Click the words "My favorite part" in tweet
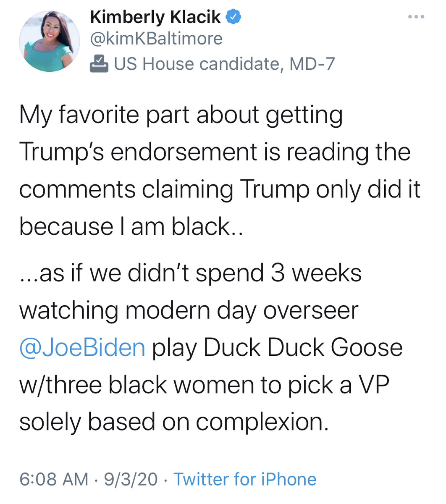The height and width of the screenshot is (504, 446). 79,115
